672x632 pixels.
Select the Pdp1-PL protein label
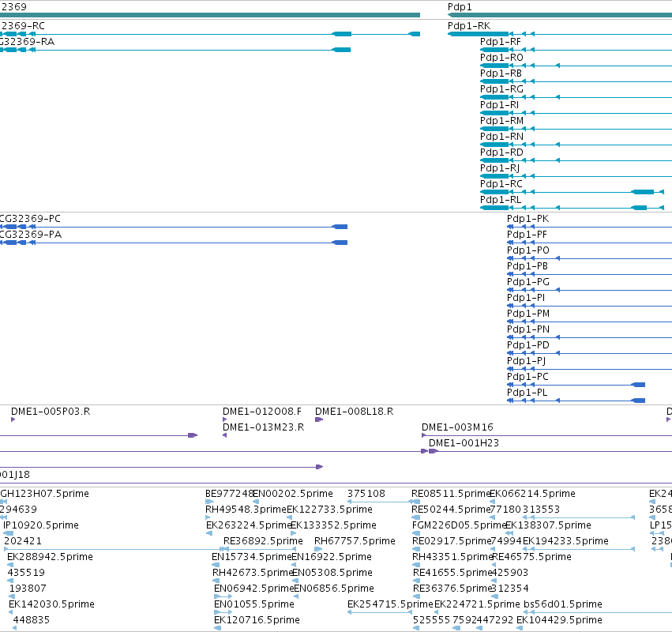(x=527, y=393)
